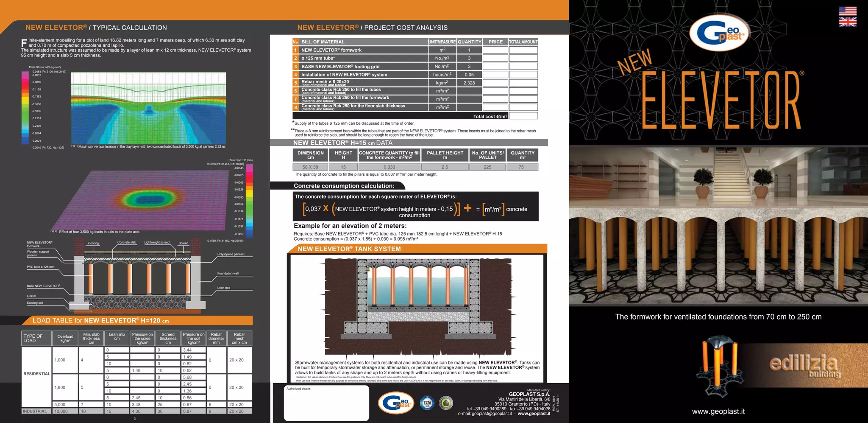Select the LOAD TABLE H=120 cm heading
Image resolution: width=868 pixels, height=423 pixels.
click(101, 321)
